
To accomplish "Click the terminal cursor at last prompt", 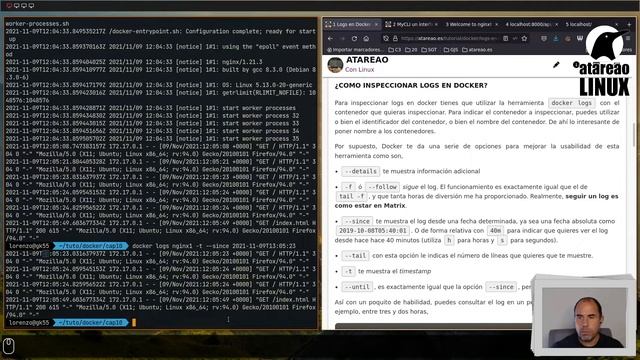I will [134, 322].
